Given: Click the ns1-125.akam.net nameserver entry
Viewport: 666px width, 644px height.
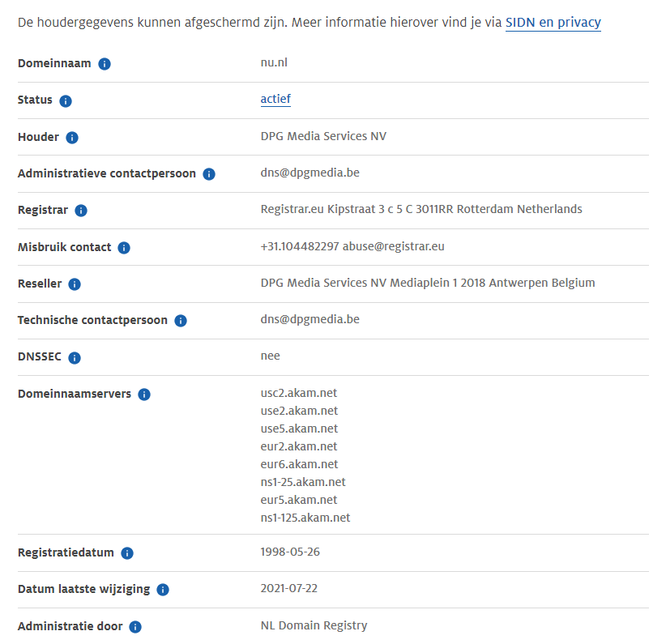Looking at the screenshot, I should pyautogui.click(x=305, y=518).
